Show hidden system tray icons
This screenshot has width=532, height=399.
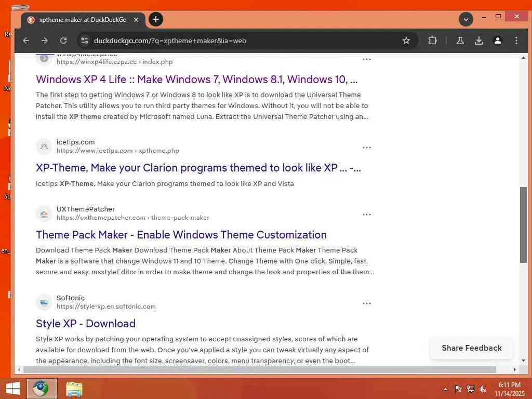445,390
